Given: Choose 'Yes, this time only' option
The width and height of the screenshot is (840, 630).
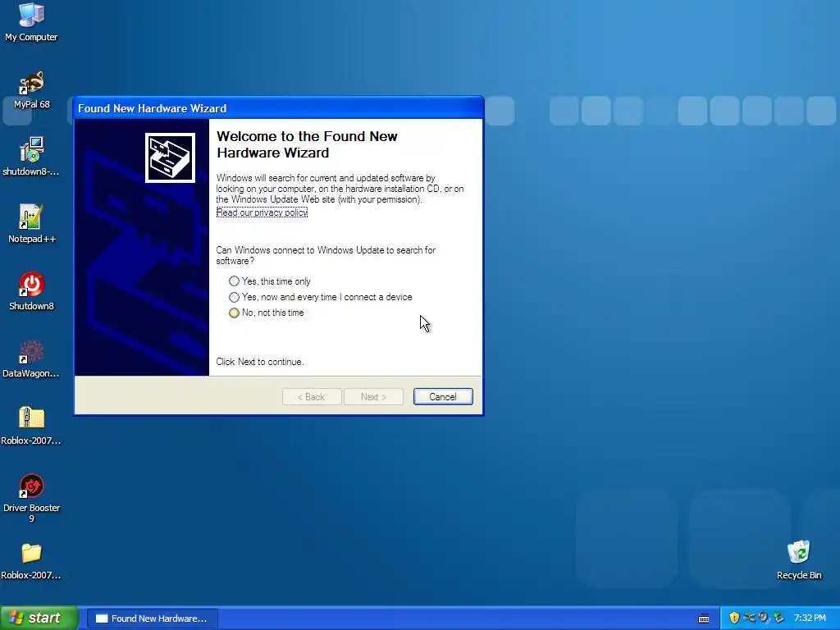Looking at the screenshot, I should pyautogui.click(x=270, y=281).
